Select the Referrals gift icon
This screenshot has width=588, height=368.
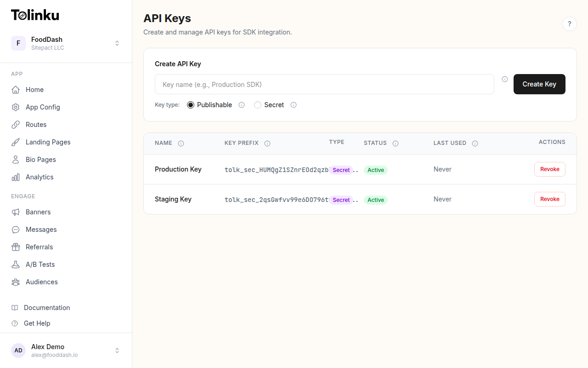tap(16, 247)
